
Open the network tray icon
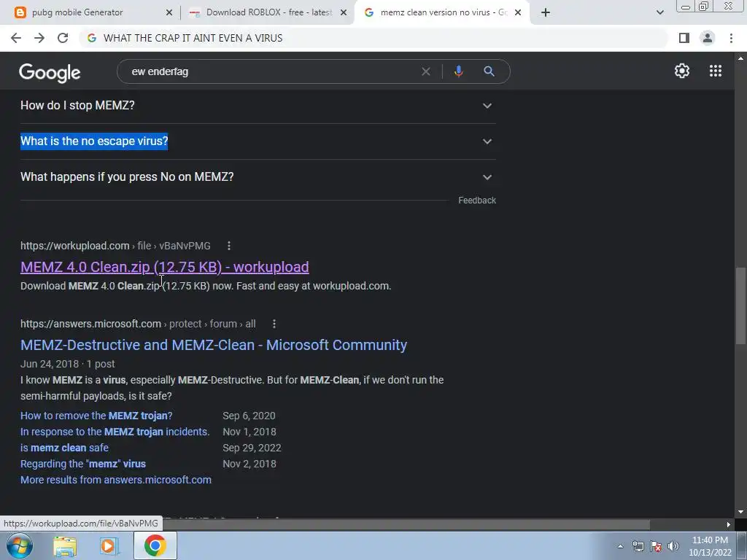pos(638,546)
